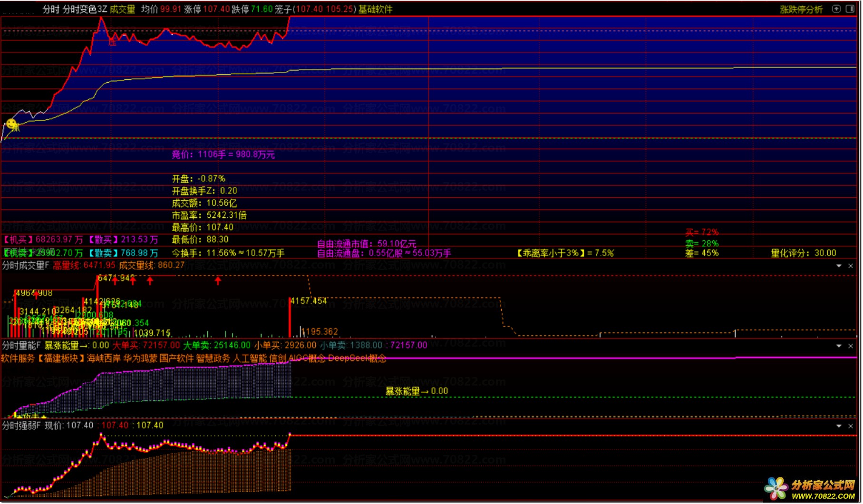Close the 分时成交量F indicator panel

[x=851, y=266]
